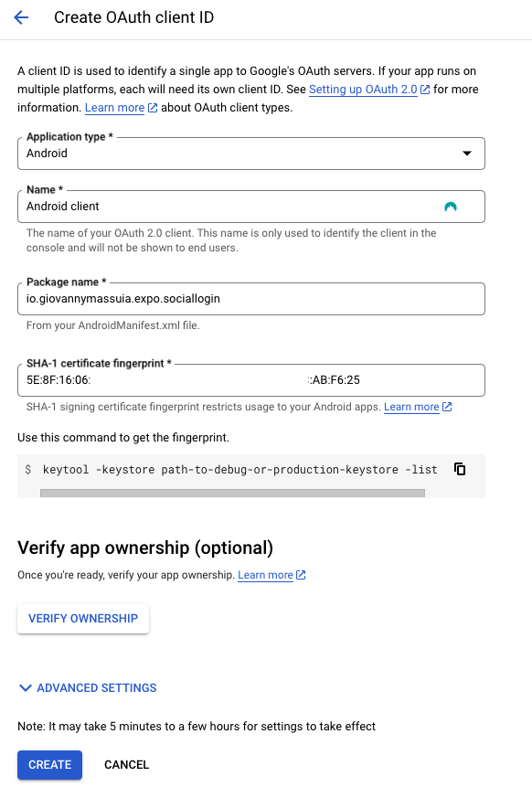Expand the Advanced Settings section
The width and height of the screenshot is (532, 787).
(88, 687)
